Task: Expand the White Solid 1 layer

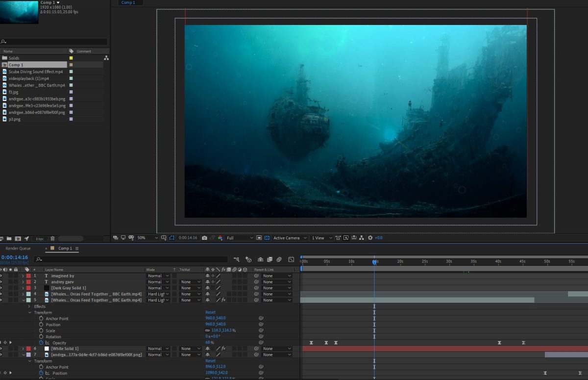Action: coord(23,349)
